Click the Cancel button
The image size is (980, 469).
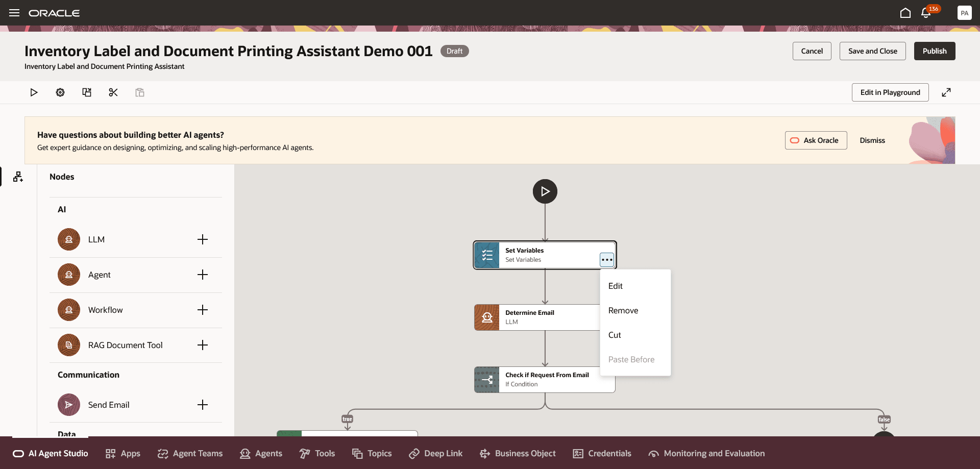pyautogui.click(x=812, y=51)
